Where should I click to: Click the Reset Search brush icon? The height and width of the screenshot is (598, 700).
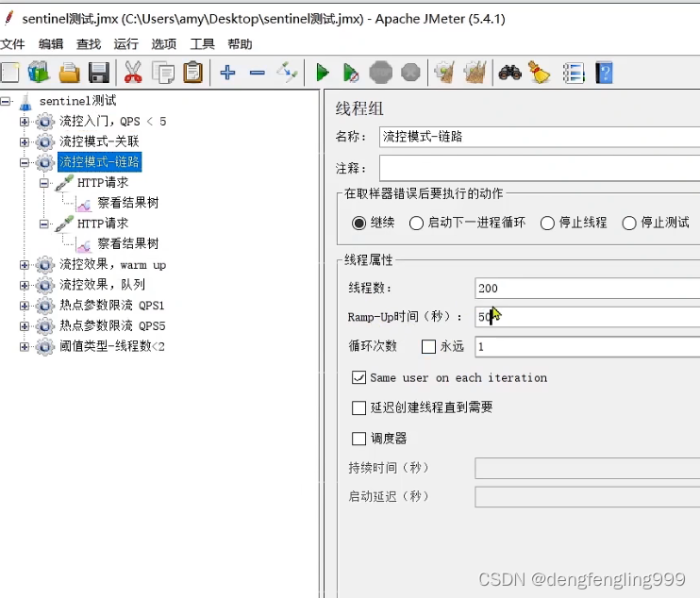click(x=540, y=73)
